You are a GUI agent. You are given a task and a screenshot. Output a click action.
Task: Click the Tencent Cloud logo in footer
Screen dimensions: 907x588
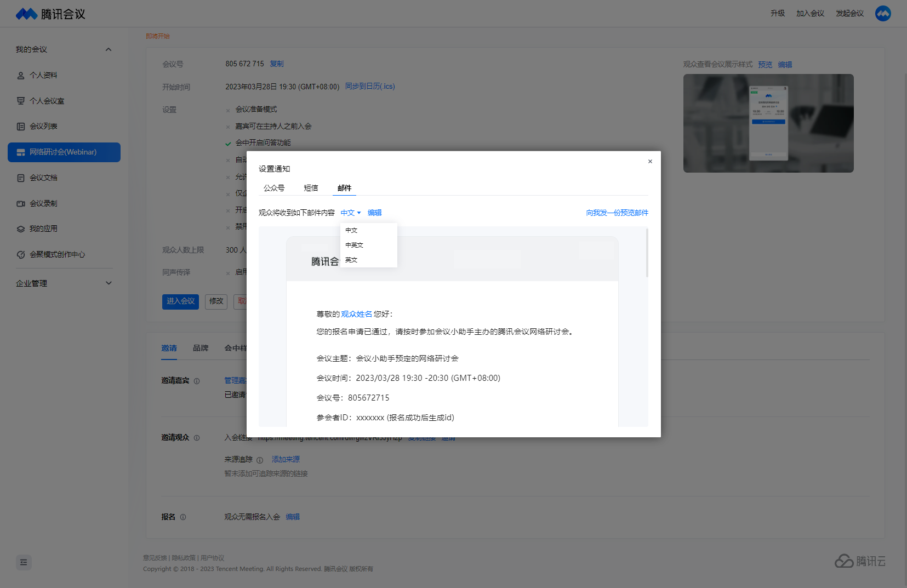(860, 561)
